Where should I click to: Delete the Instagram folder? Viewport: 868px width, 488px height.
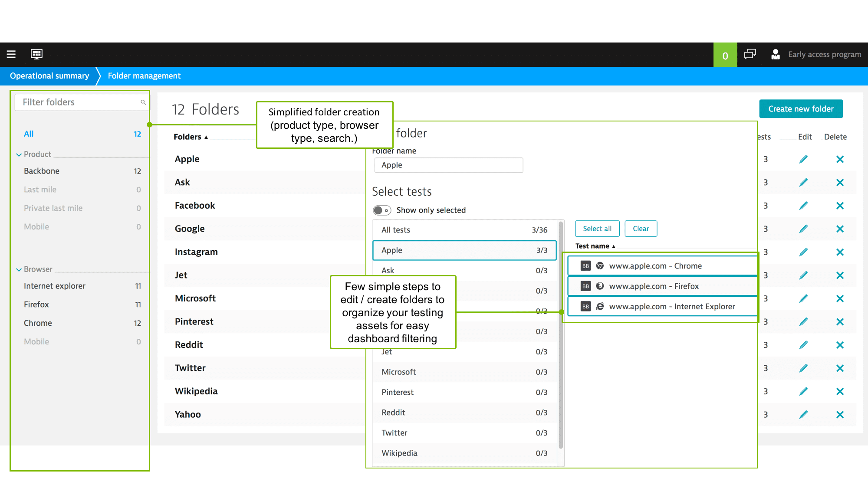tap(840, 252)
